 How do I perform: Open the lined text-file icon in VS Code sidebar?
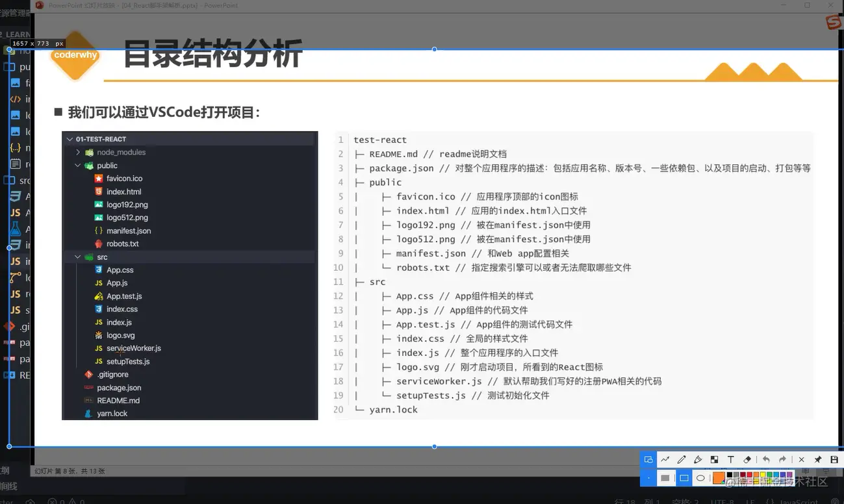point(17,164)
